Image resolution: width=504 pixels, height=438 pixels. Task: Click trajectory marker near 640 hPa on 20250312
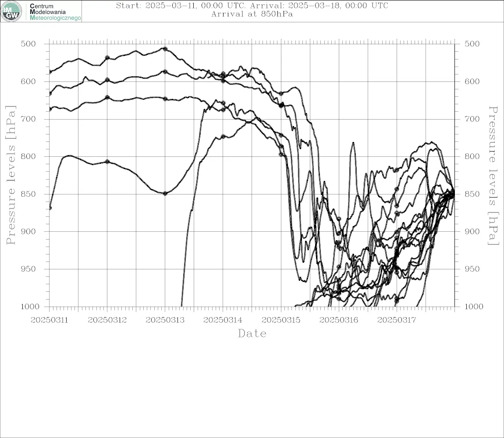[x=107, y=97]
